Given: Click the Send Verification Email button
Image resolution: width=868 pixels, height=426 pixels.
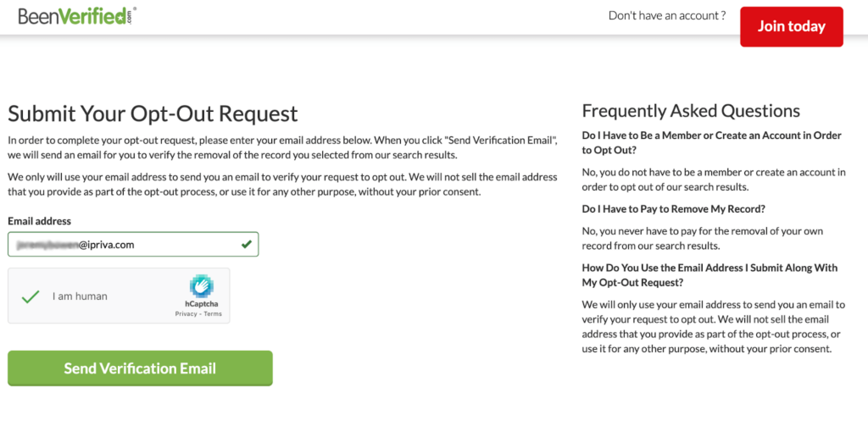Looking at the screenshot, I should [x=140, y=368].
